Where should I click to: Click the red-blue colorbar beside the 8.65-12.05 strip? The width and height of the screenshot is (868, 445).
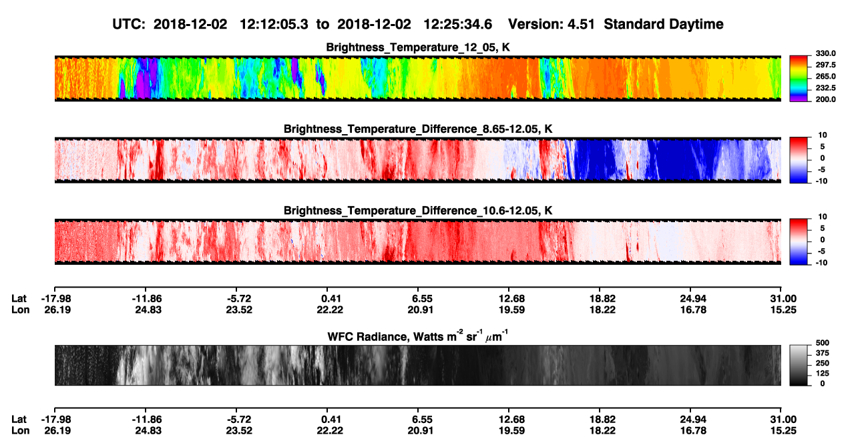799,160
